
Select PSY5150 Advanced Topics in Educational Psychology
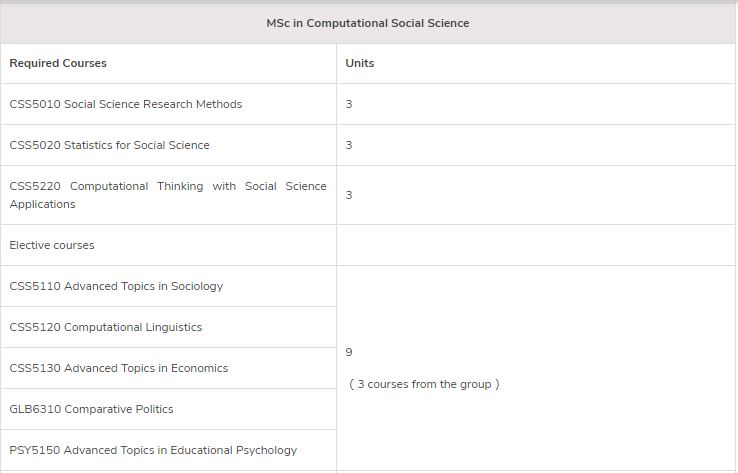(153, 450)
